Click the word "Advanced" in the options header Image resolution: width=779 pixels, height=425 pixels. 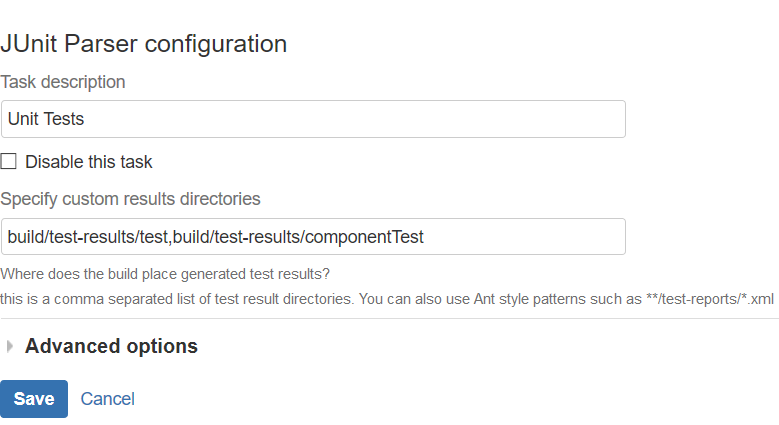[68, 347]
